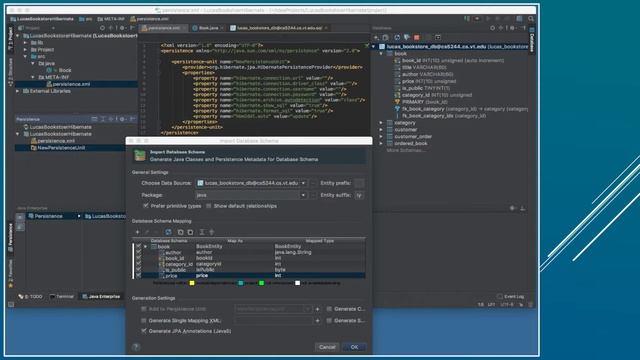
Task: Click the gear icon in Project panel header
Action: tap(122, 28)
